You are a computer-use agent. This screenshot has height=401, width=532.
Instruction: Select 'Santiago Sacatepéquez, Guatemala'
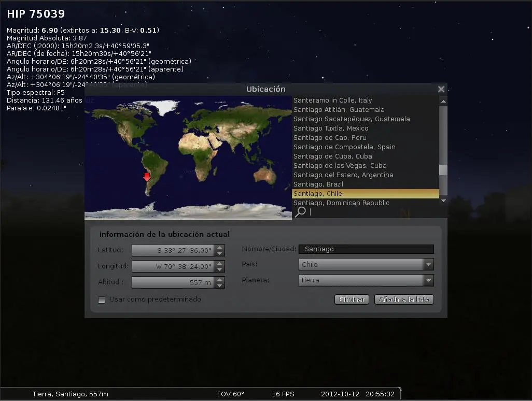(x=366, y=119)
